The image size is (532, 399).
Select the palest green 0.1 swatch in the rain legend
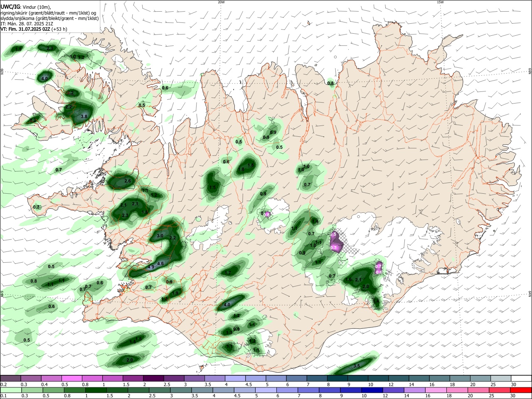coord(10,390)
